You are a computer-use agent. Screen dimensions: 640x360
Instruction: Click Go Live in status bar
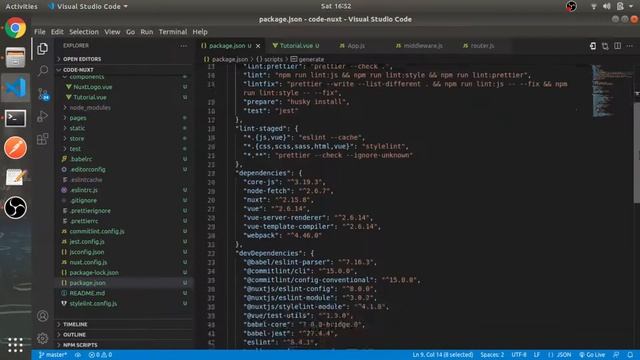592,355
